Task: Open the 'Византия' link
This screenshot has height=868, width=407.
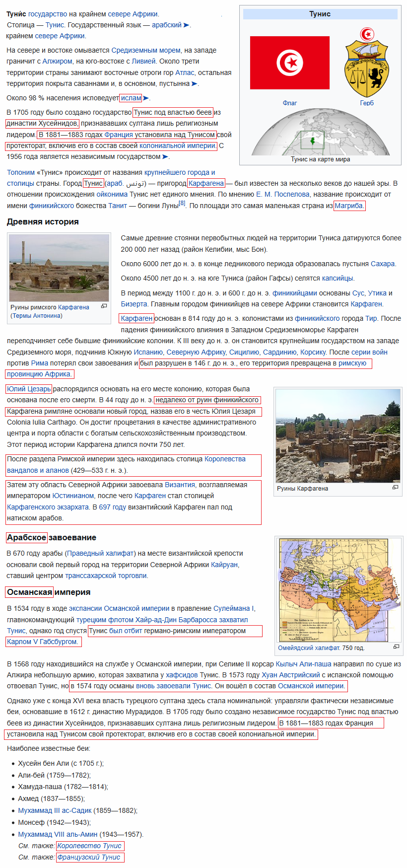Action: point(180,485)
